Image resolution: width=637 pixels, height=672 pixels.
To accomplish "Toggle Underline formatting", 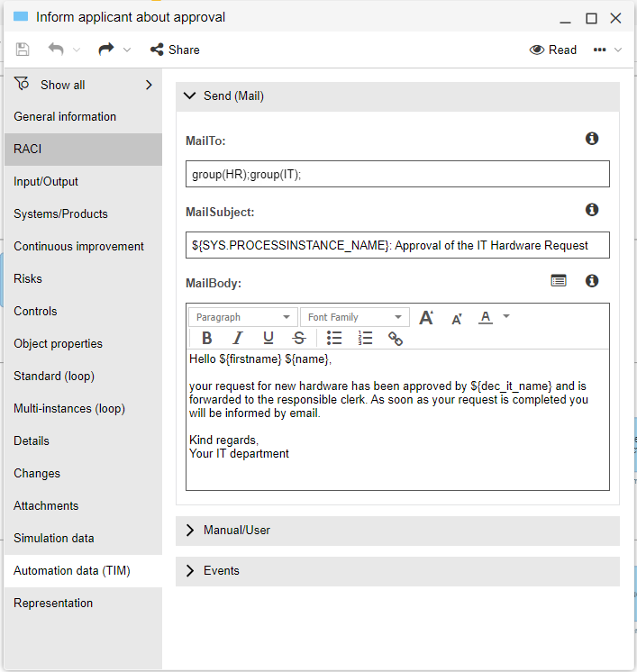I will [268, 338].
